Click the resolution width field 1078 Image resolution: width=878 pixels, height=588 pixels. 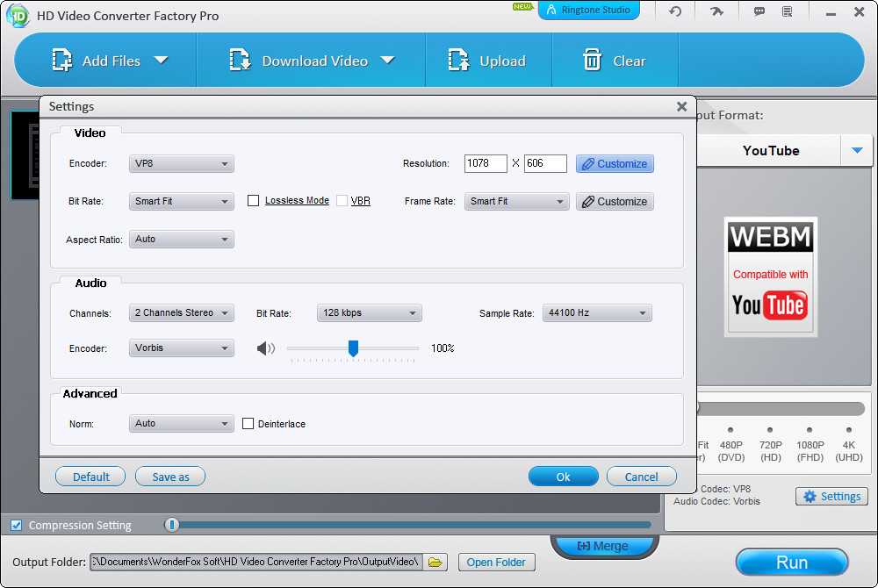486,163
